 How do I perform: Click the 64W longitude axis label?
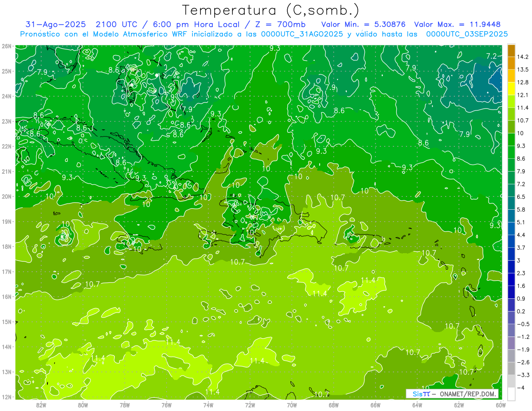click(x=417, y=405)
